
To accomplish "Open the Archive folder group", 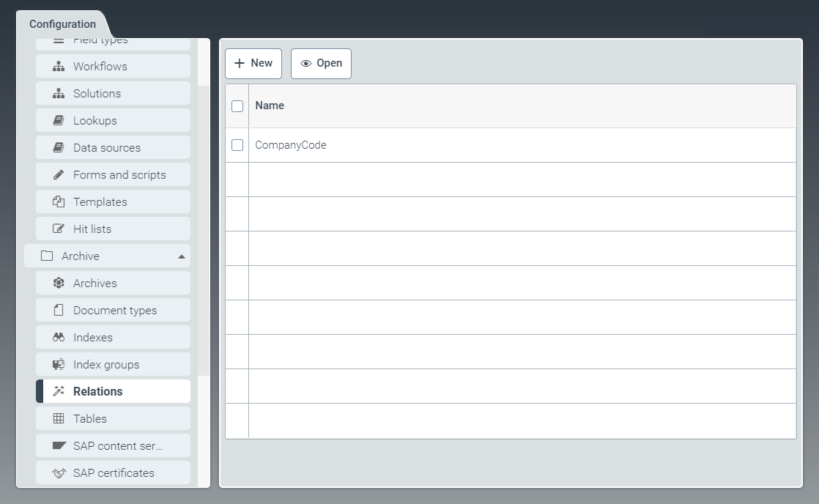I will (81, 256).
